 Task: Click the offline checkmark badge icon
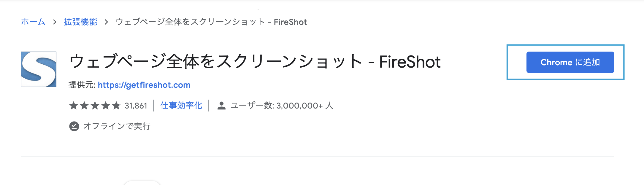point(74,126)
